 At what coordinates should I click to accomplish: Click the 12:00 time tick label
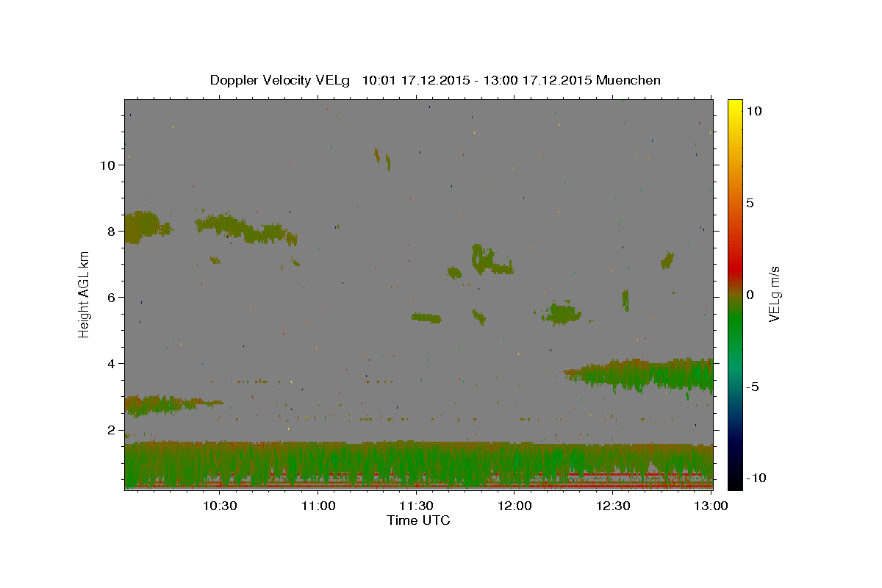point(514,506)
